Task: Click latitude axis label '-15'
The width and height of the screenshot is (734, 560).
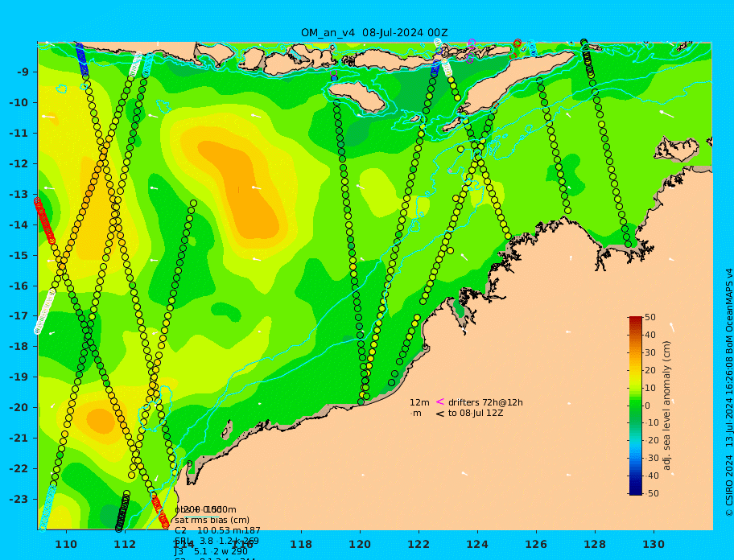Action: (19, 255)
